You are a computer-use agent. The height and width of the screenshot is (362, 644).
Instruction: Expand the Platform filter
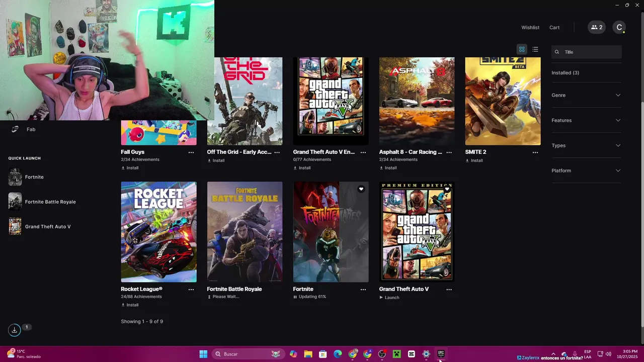tap(586, 170)
